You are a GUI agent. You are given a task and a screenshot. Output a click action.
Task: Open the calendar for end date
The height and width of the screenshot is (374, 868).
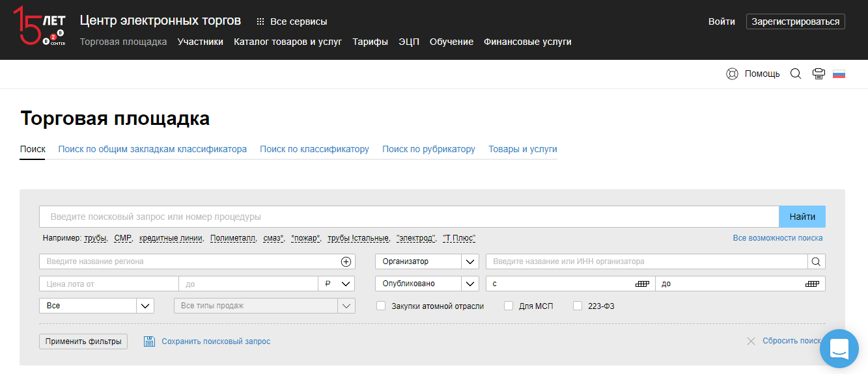point(811,284)
